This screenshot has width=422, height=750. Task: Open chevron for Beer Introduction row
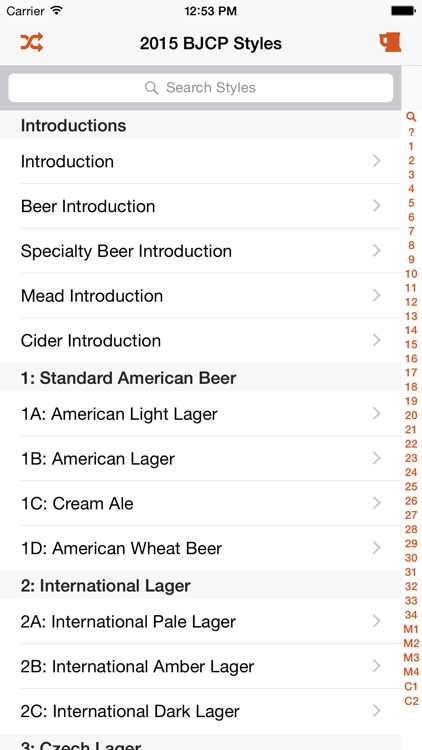point(377,206)
